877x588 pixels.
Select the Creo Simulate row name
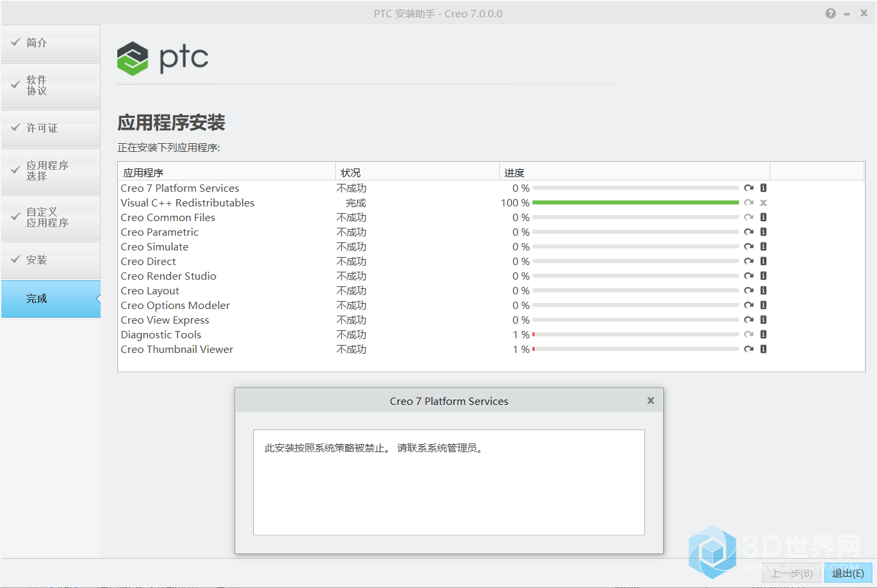click(155, 247)
